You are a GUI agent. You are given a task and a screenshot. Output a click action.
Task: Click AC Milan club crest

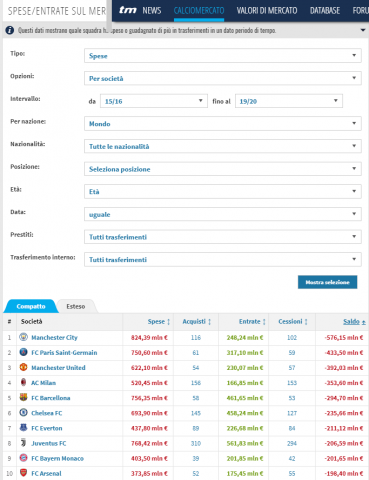pyautogui.click(x=23, y=382)
